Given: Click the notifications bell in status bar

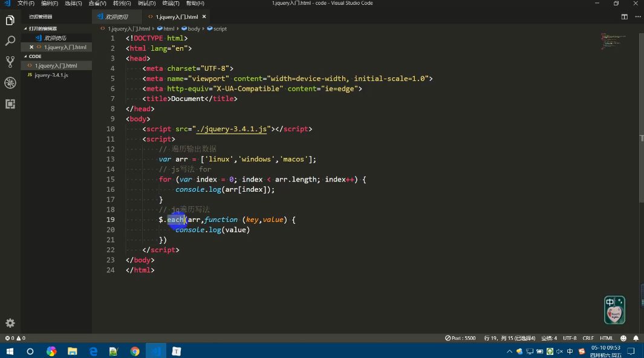Looking at the screenshot, I should click(x=636, y=338).
